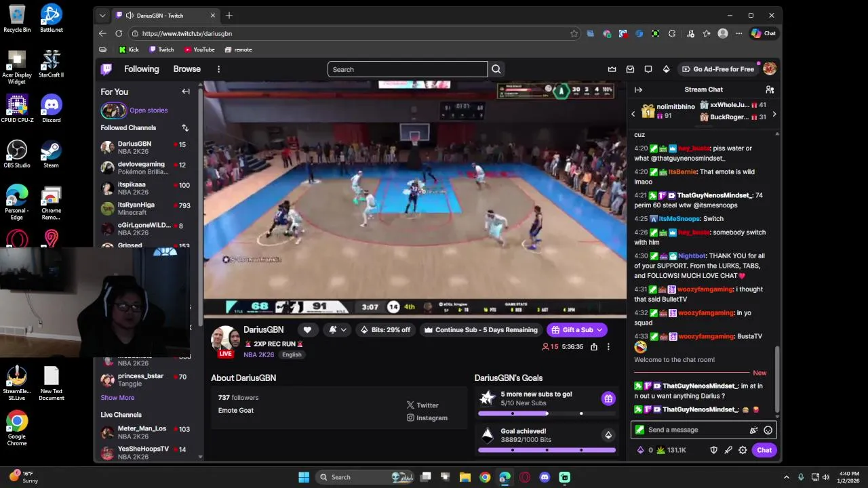Viewport: 868px width, 488px height.
Task: Open Browse tab
Action: 186,69
